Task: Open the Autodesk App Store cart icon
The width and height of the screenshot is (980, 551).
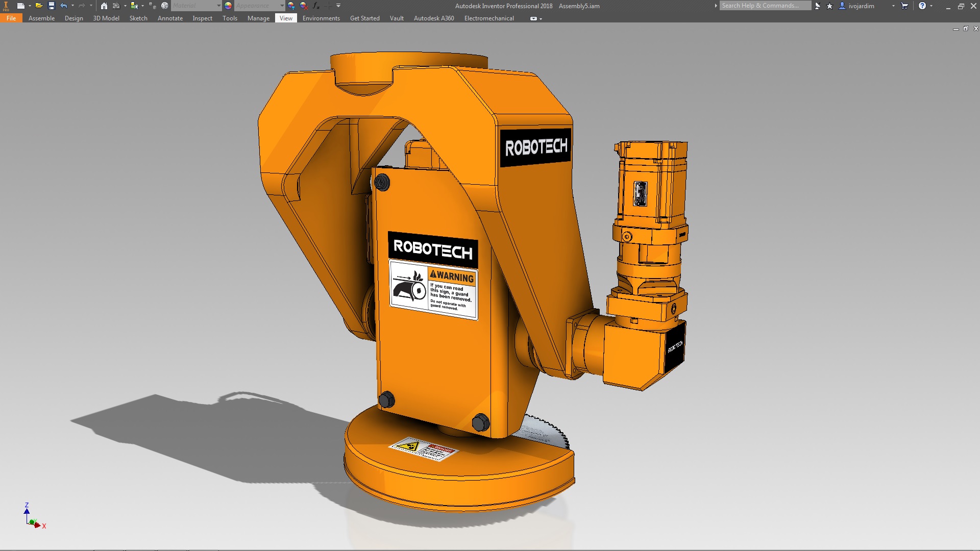Action: (904, 6)
